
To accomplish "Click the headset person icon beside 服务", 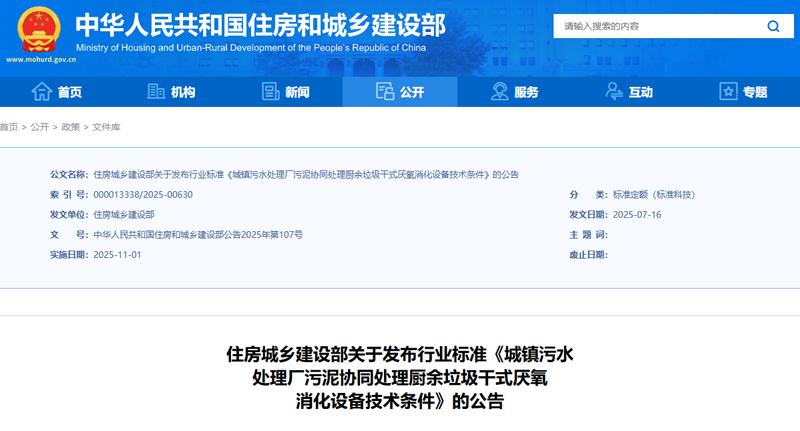I will (x=499, y=92).
